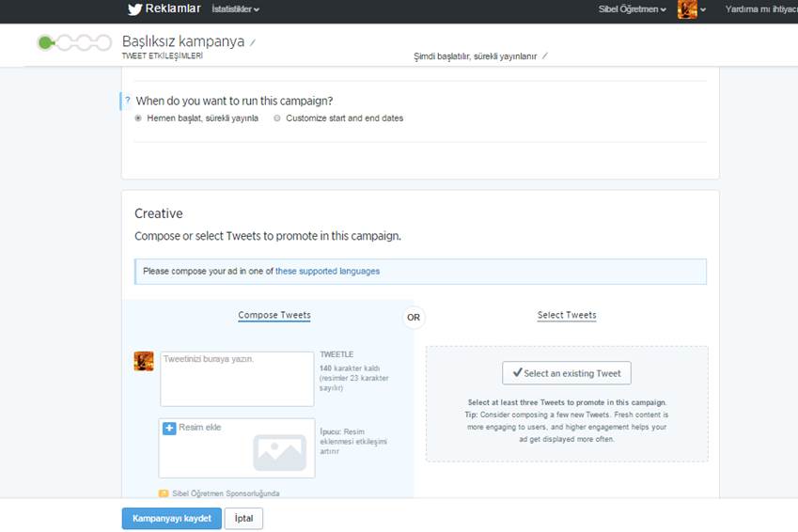The width and height of the screenshot is (798, 532).
Task: Click the tweet text input field
Action: pyautogui.click(x=237, y=379)
